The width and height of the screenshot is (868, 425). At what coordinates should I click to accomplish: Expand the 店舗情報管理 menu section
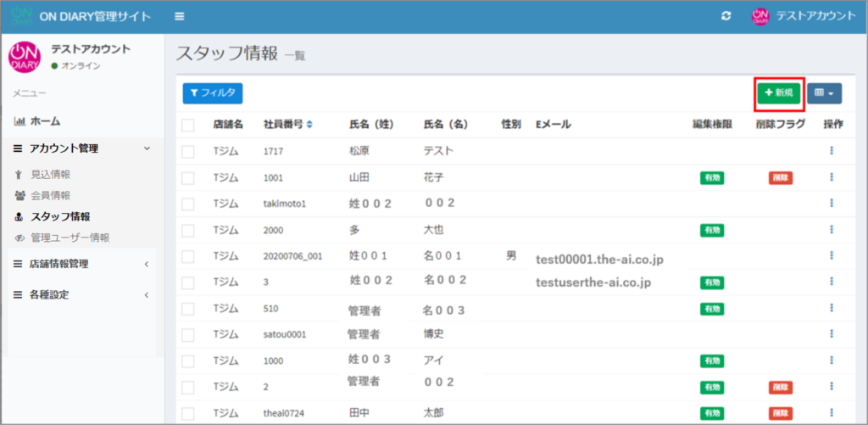pos(81,264)
